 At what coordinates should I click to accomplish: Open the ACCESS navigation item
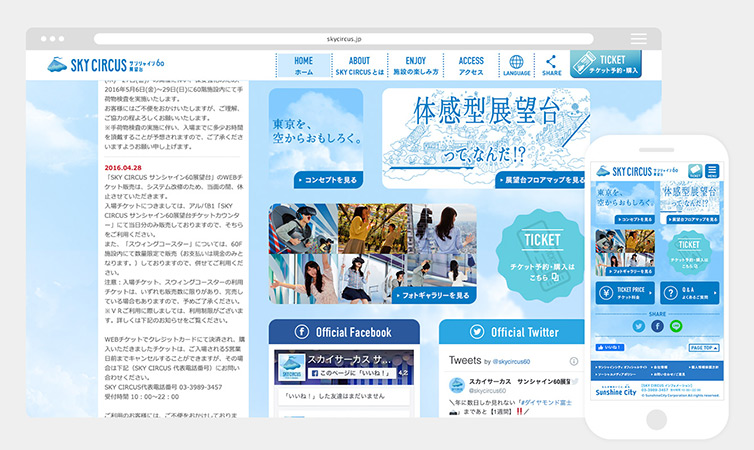coord(471,65)
